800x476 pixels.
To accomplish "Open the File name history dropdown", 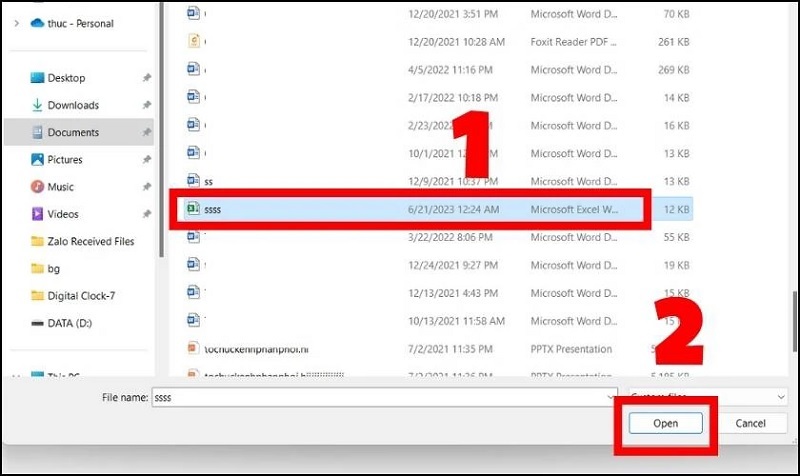I will pyautogui.click(x=609, y=397).
